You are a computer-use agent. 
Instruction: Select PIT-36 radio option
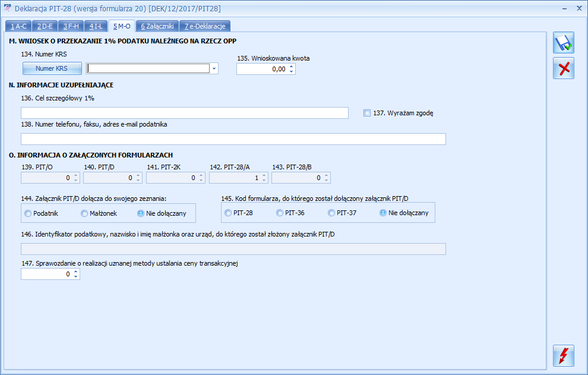[279, 213]
